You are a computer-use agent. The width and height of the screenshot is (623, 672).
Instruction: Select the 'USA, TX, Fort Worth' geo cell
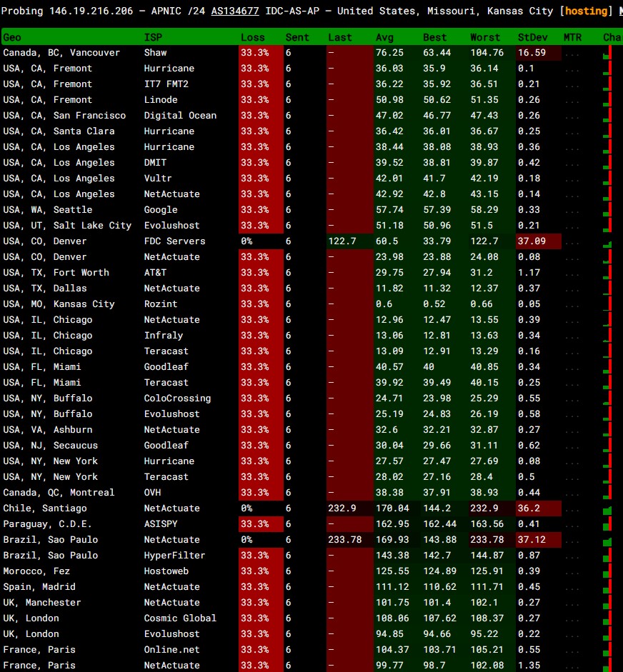[x=56, y=273]
